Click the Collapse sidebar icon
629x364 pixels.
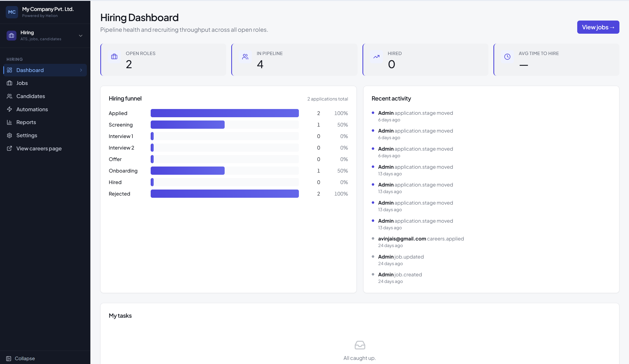pos(9,359)
